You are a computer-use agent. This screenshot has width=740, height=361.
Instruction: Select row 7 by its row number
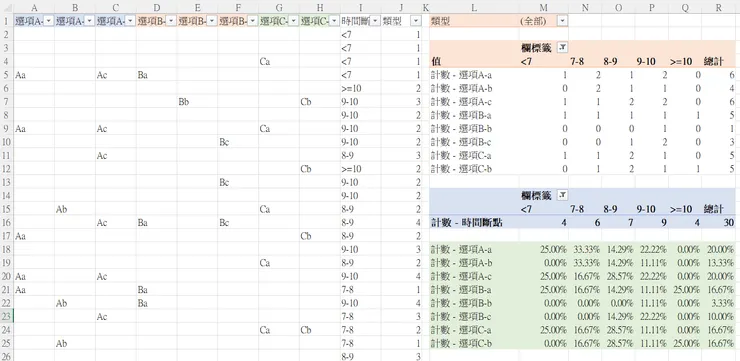(7, 101)
